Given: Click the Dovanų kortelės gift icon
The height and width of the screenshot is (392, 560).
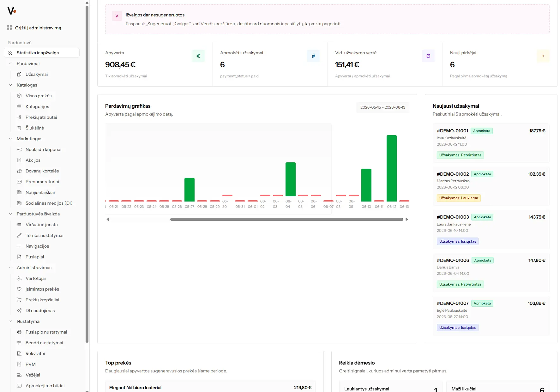Looking at the screenshot, I should pos(19,171).
